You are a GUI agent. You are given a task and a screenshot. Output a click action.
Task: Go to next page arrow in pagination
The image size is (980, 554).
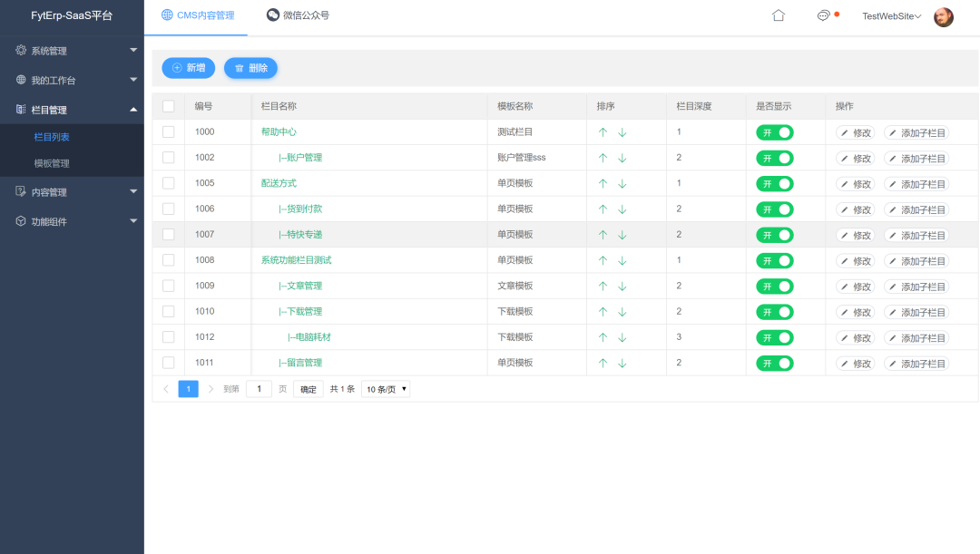coord(211,389)
